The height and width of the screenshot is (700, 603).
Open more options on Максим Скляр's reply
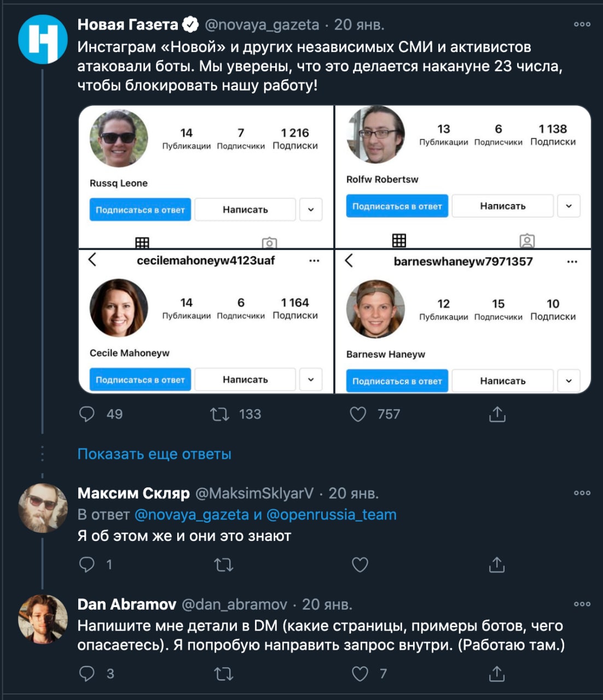click(x=582, y=493)
